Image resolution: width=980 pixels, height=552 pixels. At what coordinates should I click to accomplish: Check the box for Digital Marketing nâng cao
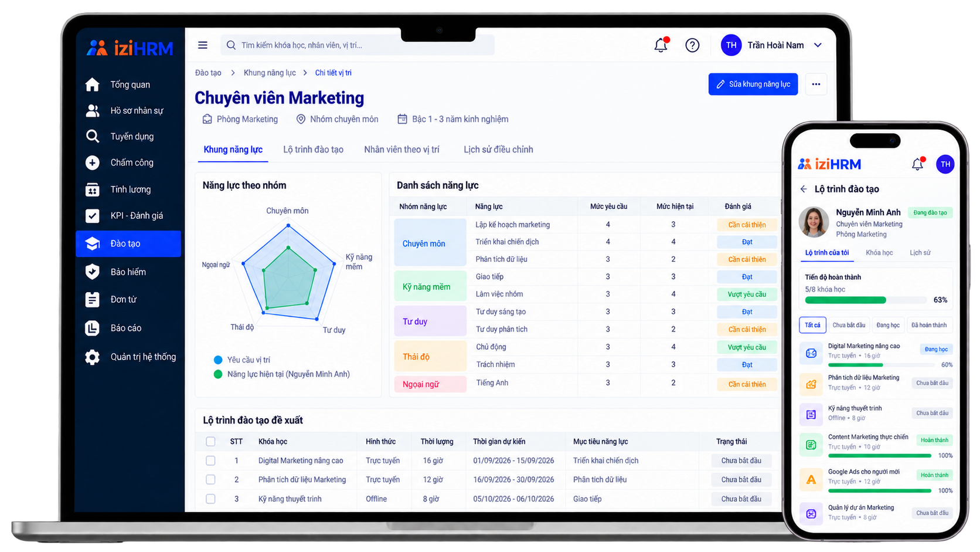tap(210, 460)
